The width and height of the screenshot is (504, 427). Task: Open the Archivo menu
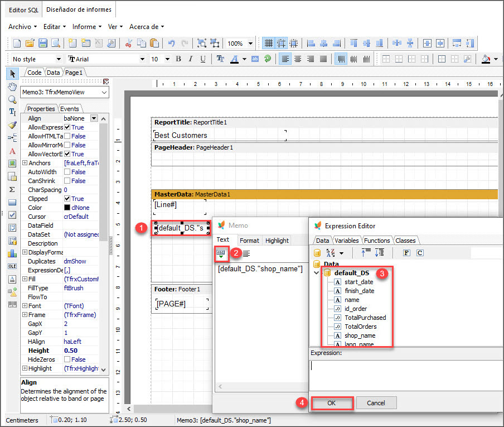pos(22,27)
